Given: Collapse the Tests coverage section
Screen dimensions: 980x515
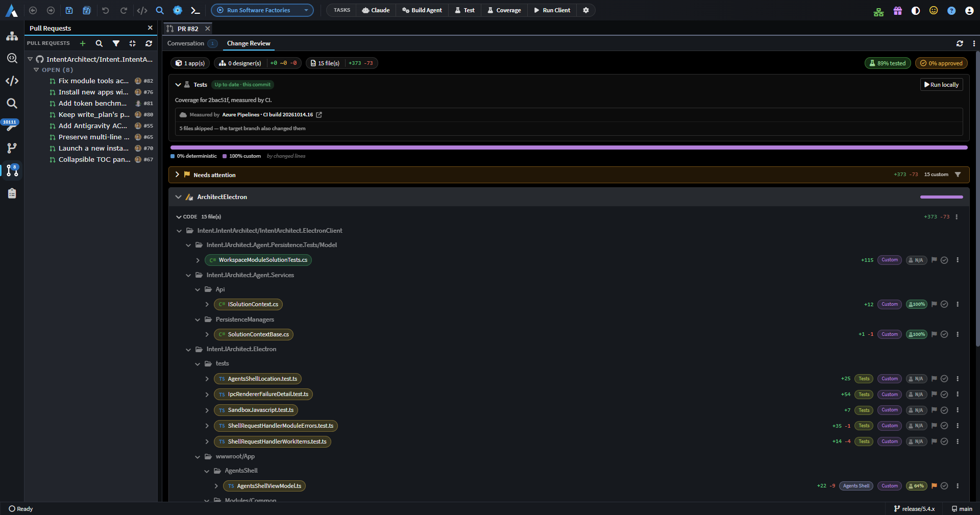Looking at the screenshot, I should [178, 85].
